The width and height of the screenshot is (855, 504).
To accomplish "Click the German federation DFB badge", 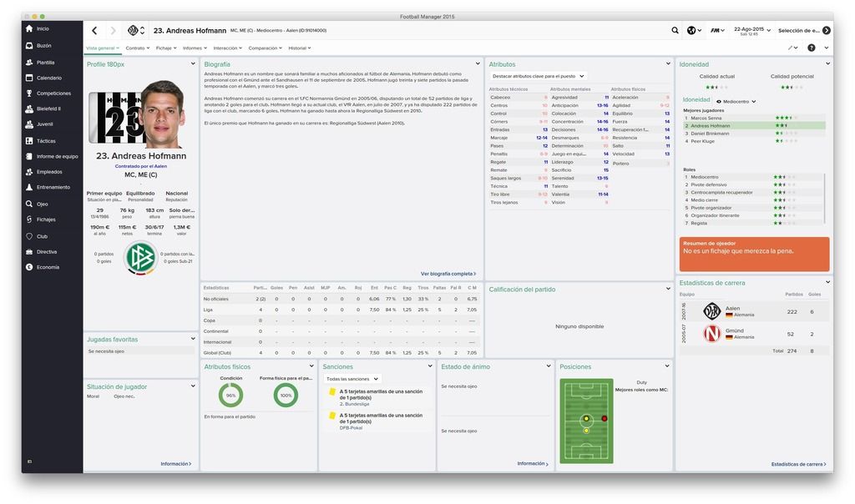I will (x=140, y=257).
